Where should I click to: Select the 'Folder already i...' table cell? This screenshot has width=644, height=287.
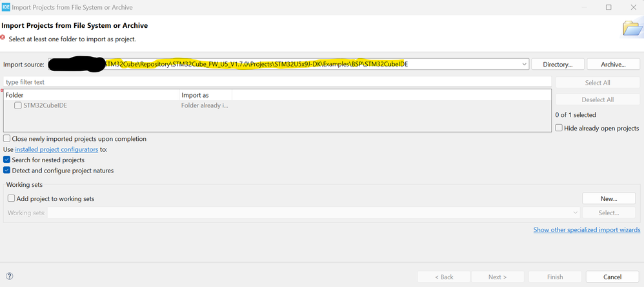pos(205,105)
